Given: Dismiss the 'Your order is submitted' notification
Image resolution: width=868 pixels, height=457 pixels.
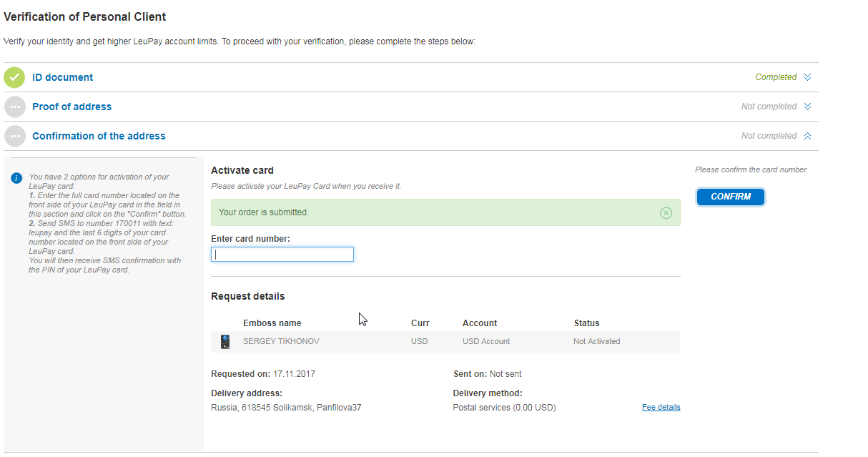Looking at the screenshot, I should [666, 212].
